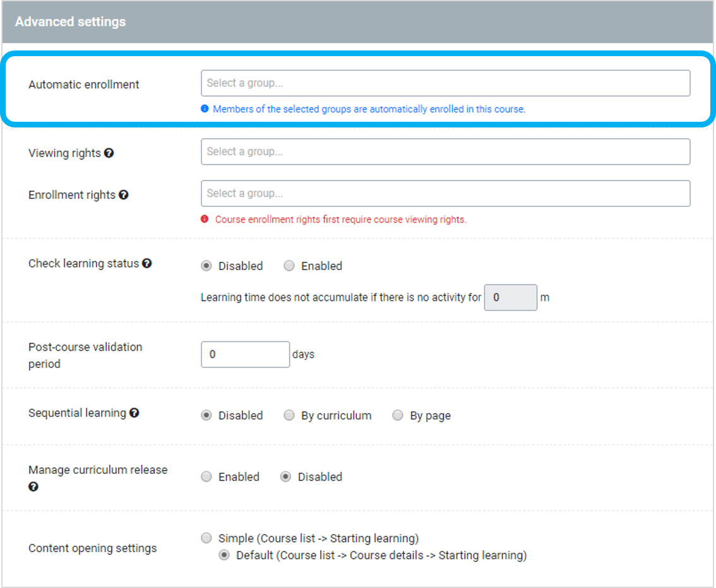Set Sequential learning to By curriculum
This screenshot has height=588, width=716.
pyautogui.click(x=289, y=415)
